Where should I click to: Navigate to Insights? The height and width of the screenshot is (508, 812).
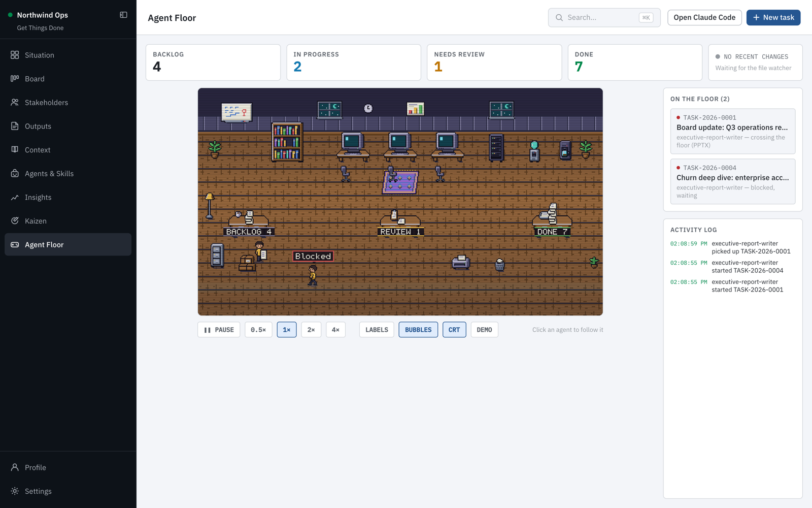tap(68, 197)
